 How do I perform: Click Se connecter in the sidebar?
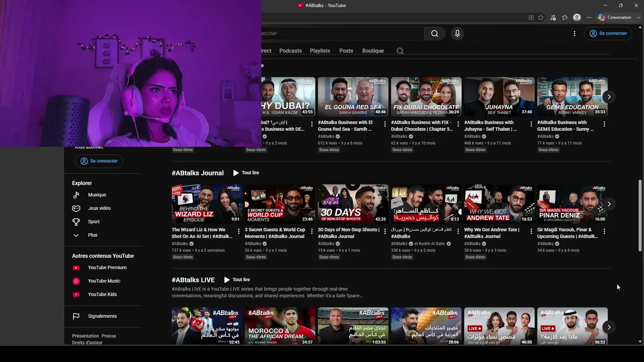[99, 161]
